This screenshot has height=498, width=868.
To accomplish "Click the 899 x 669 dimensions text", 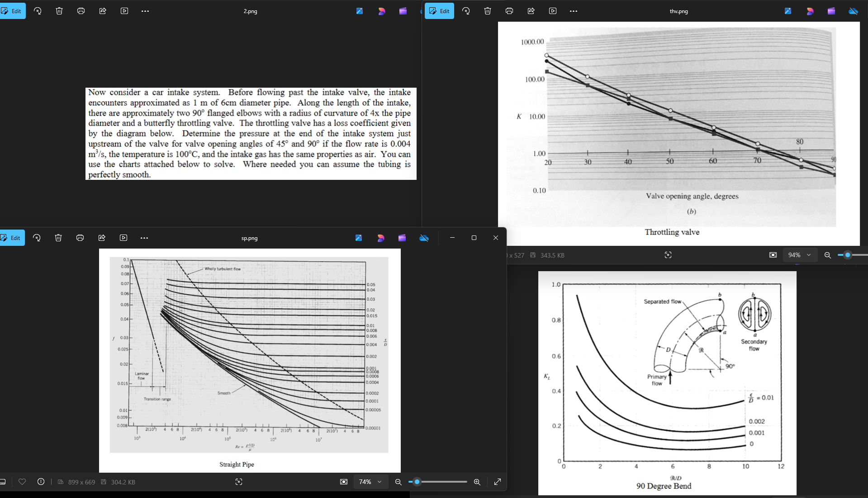I will pyautogui.click(x=81, y=482).
